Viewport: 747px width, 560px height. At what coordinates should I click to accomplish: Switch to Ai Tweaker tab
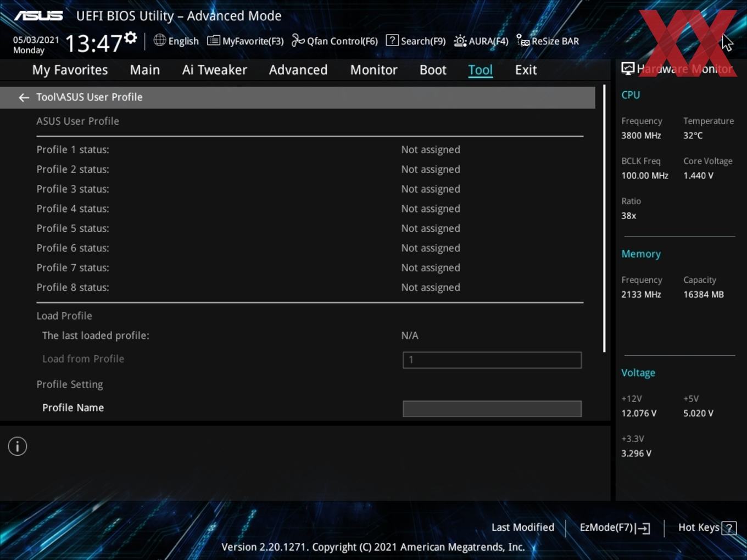pos(215,70)
